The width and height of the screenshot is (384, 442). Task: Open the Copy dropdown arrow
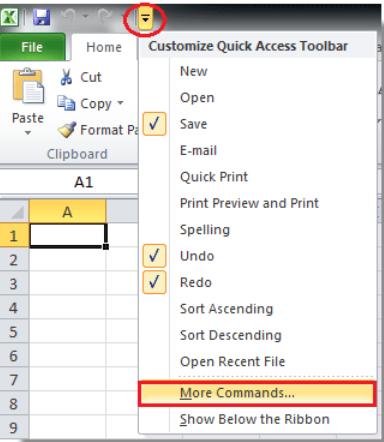pyautogui.click(x=120, y=103)
